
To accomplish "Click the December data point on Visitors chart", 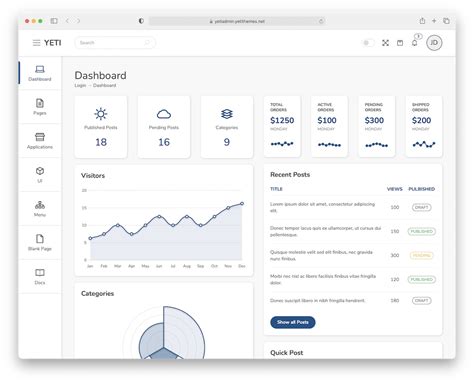I will (242, 203).
